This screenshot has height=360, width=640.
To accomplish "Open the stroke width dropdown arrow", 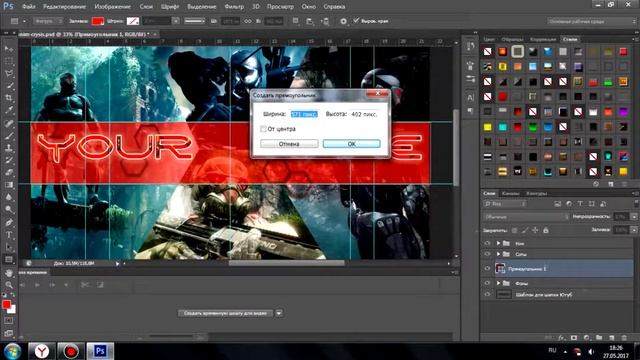I will click(x=176, y=21).
